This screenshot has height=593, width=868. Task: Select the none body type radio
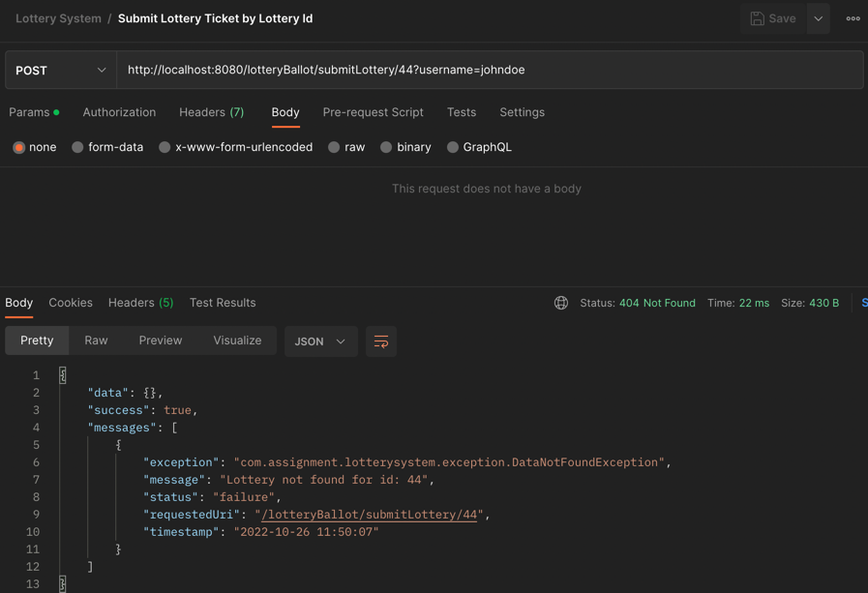[x=19, y=147]
